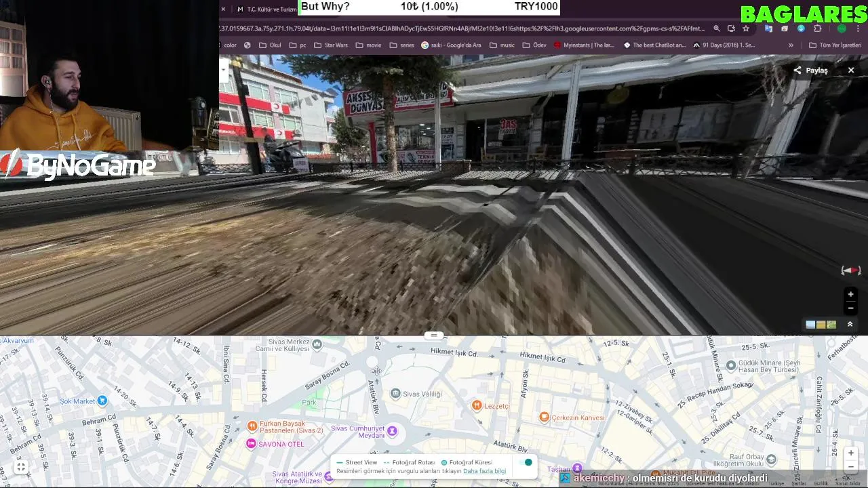The height and width of the screenshot is (488, 868).
Task: Open the Star Wars bookmarks folder
Action: pyautogui.click(x=330, y=45)
